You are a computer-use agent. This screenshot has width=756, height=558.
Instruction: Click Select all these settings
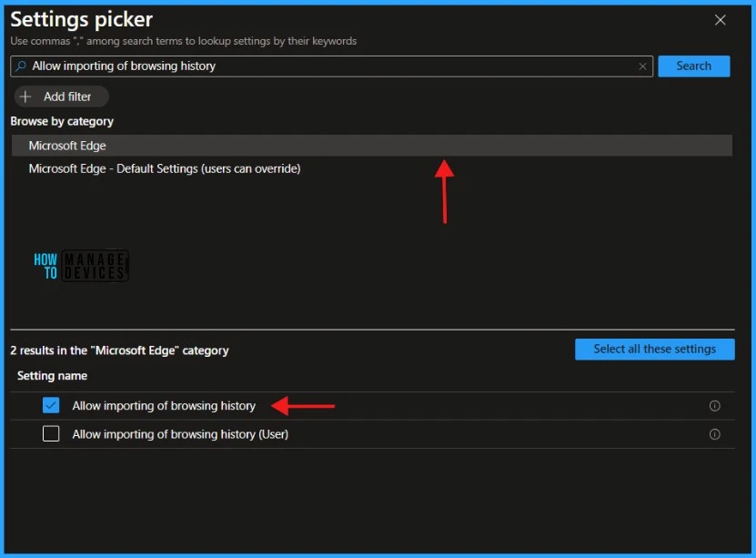(x=654, y=350)
